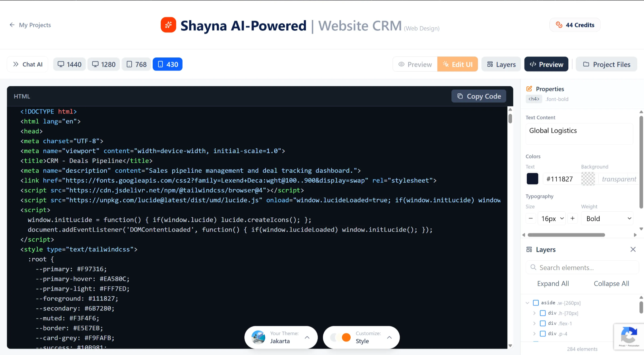Click the Copy Code button
644x355 pixels.
click(478, 96)
